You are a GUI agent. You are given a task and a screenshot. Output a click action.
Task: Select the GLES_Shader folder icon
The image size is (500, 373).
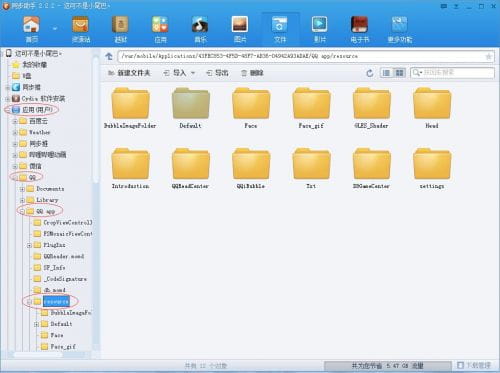pyautogui.click(x=371, y=103)
